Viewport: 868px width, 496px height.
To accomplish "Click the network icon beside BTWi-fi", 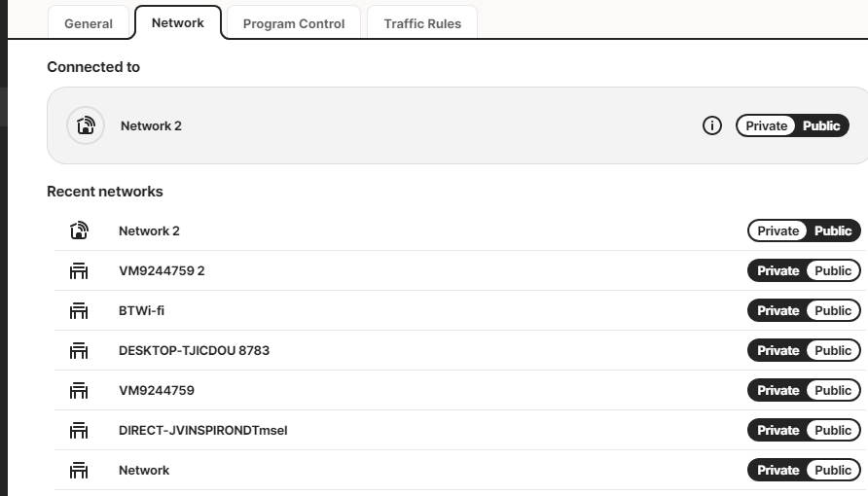I will click(79, 311).
